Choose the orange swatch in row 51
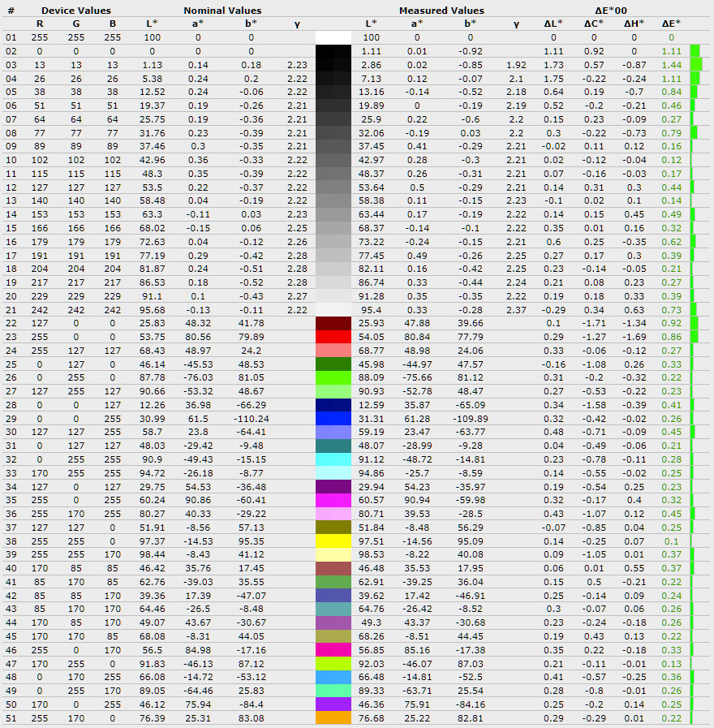Image resolution: width=714 pixels, height=728 pixels. coord(333,718)
